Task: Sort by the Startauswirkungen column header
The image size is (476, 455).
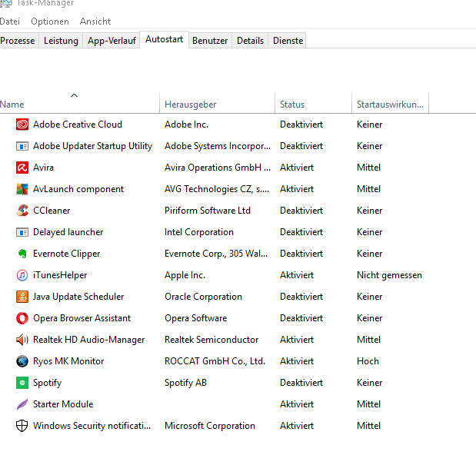Action: pos(390,103)
